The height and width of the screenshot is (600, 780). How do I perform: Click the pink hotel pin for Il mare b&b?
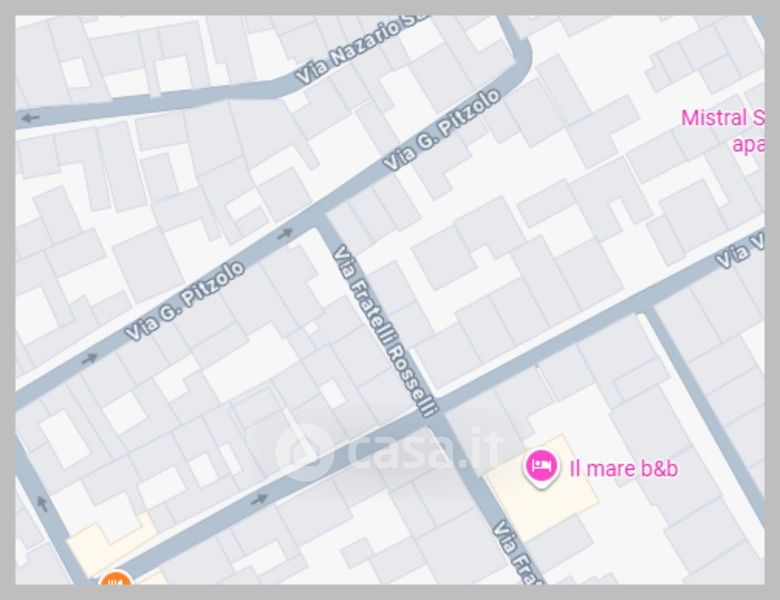542,468
